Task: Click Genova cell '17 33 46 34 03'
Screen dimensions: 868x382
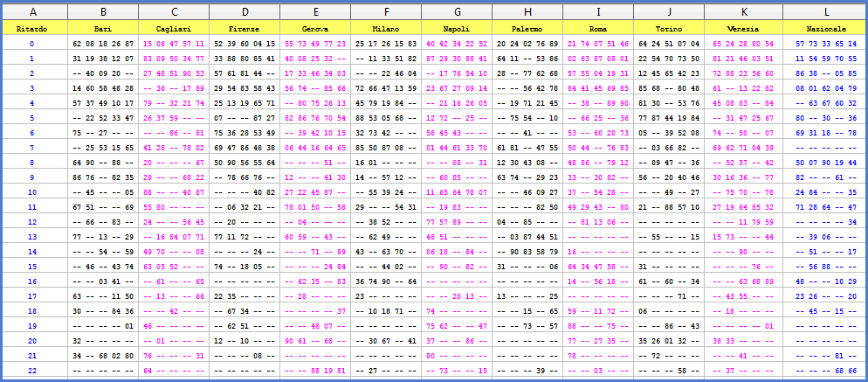Action: 315,73
